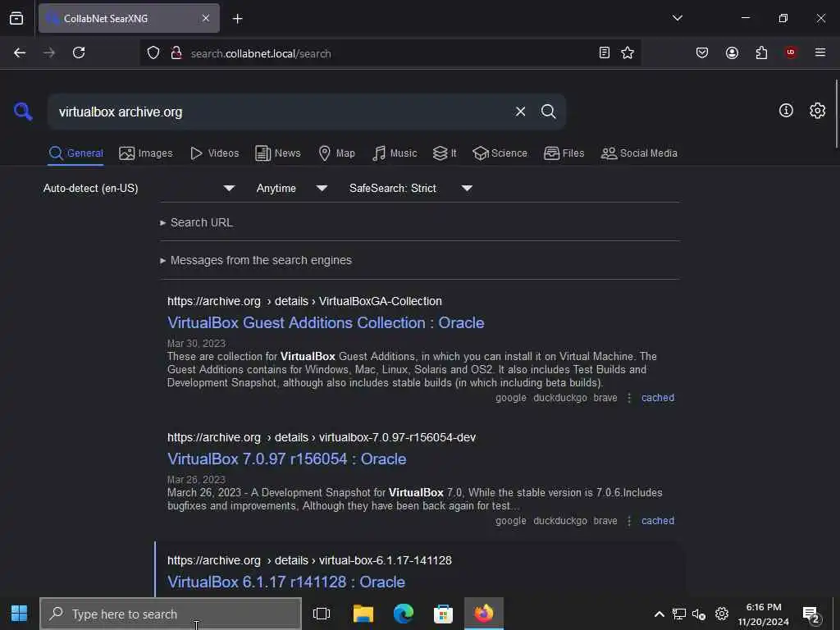Switch to the News tab
Screen dimensions: 840x630
coord(277,153)
